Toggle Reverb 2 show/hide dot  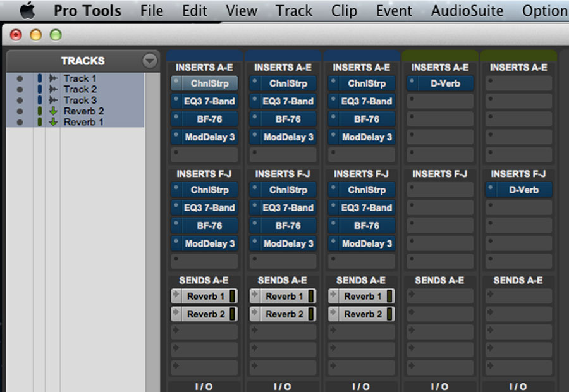(20, 111)
